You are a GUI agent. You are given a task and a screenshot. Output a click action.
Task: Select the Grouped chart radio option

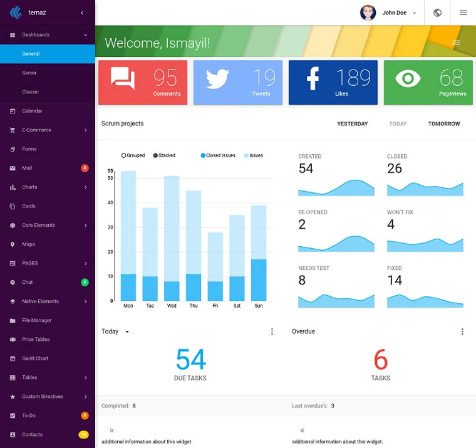pyautogui.click(x=124, y=155)
